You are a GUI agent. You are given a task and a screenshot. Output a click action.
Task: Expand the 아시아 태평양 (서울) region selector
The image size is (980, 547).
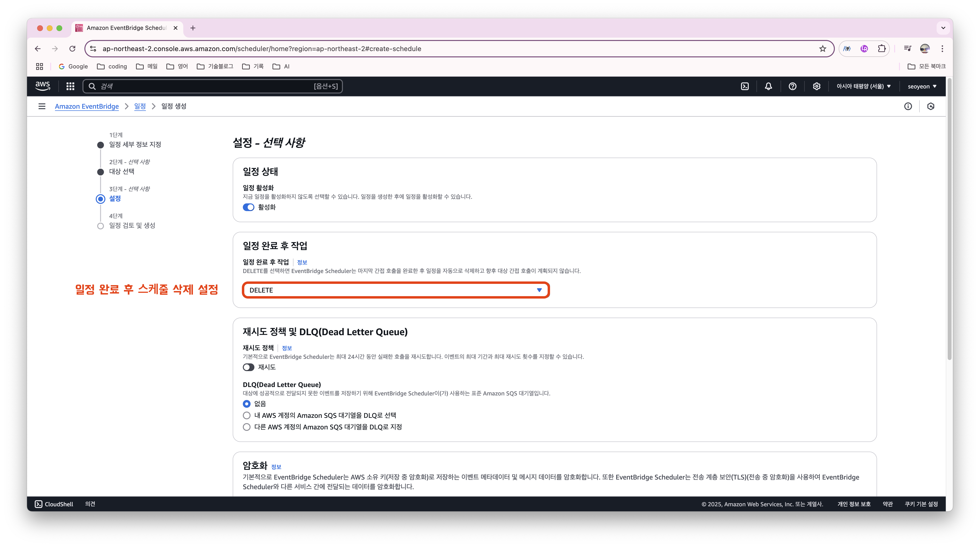pyautogui.click(x=863, y=86)
